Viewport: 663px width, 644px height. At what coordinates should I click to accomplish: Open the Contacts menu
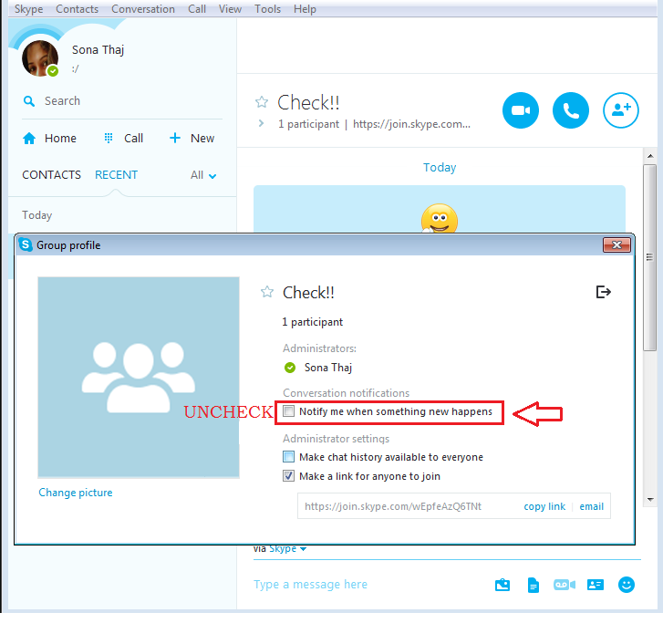(x=77, y=9)
